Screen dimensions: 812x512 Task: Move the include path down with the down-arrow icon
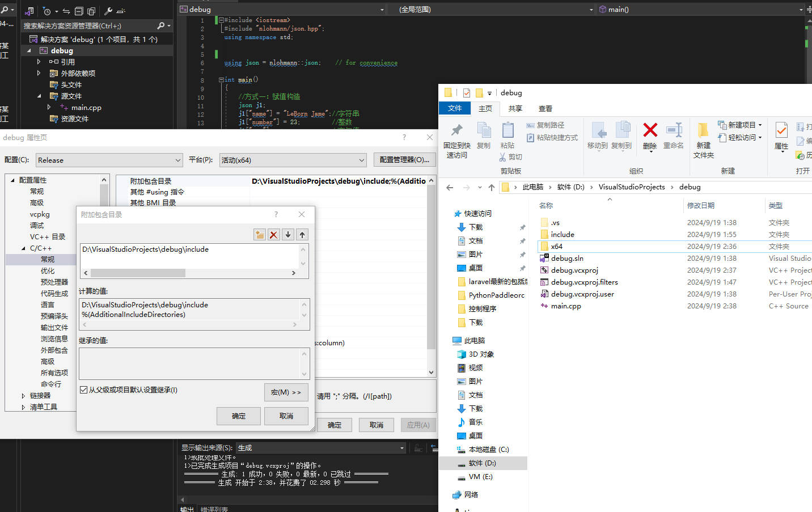(288, 235)
